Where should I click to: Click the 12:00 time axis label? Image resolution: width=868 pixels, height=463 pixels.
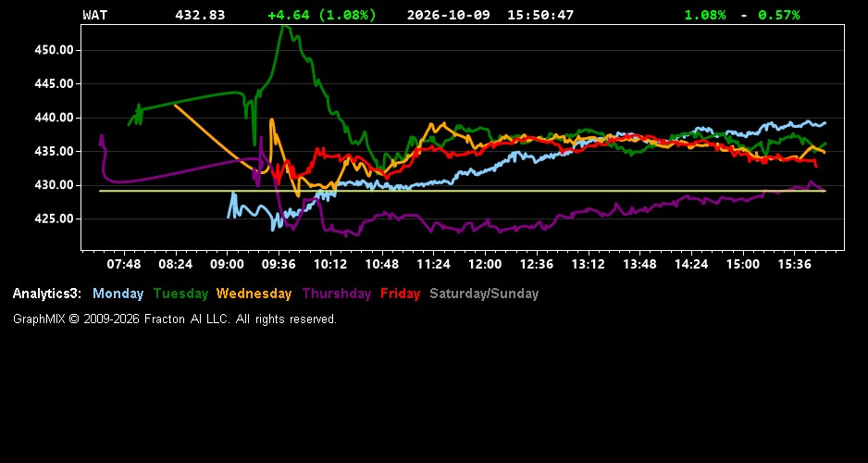pyautogui.click(x=485, y=265)
